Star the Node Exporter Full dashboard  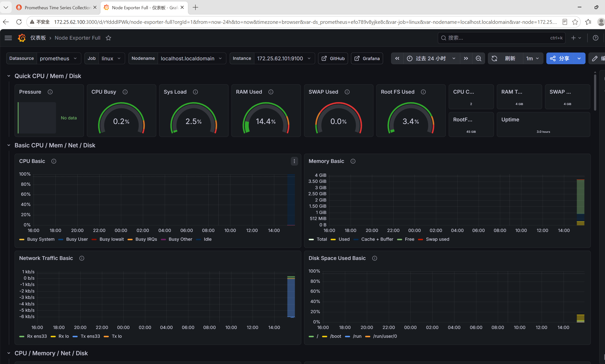point(108,38)
